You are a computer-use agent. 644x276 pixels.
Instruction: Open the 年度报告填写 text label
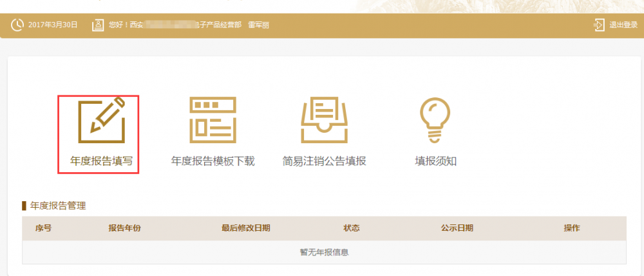[101, 161]
